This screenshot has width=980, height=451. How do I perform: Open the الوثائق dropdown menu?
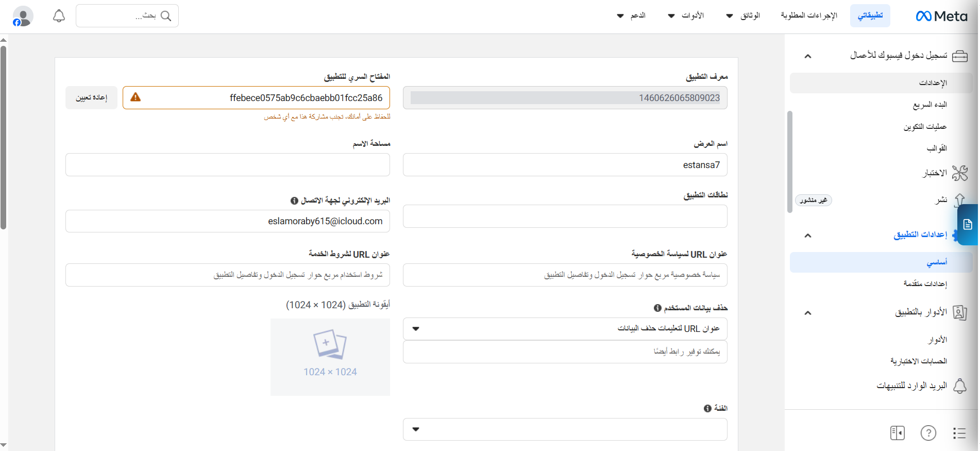(x=743, y=15)
